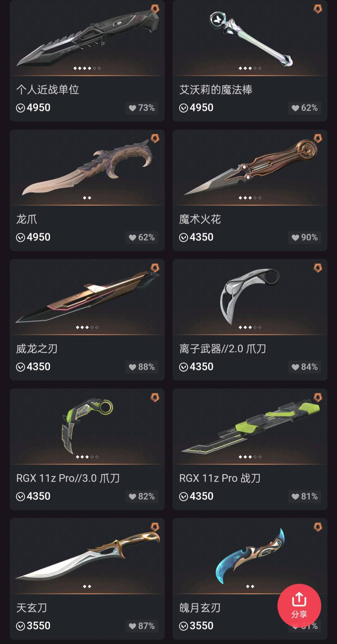337x644 pixels.
Task: Toggle the 威龙之刃 88% heart rating
Action: click(x=142, y=367)
